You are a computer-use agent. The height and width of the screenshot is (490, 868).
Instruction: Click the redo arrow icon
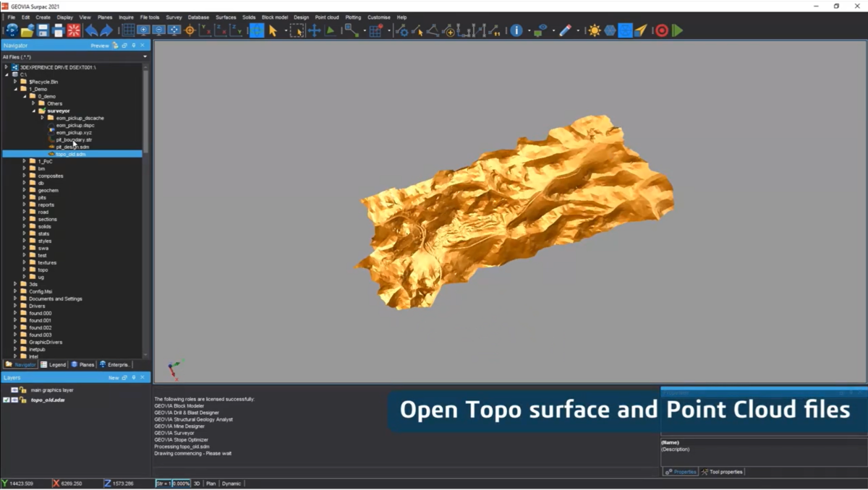[106, 30]
